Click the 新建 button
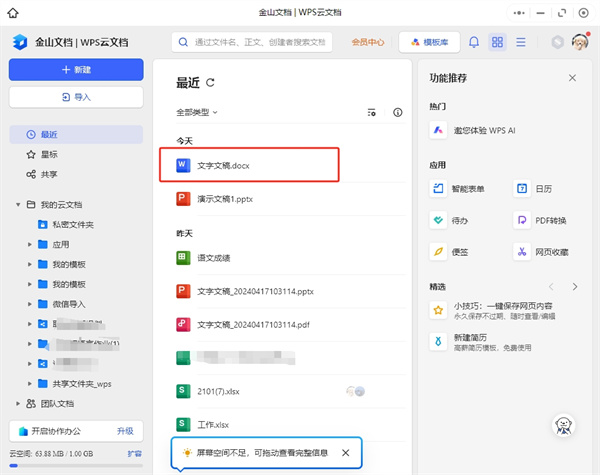Viewport: 600px width, 475px height. pyautogui.click(x=76, y=70)
